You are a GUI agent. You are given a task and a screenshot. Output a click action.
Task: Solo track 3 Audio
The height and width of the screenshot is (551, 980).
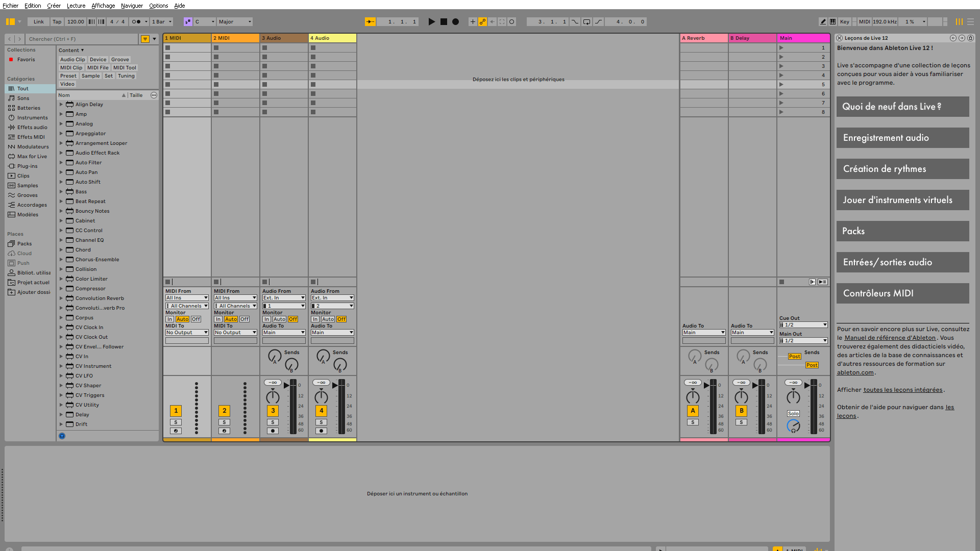(x=273, y=422)
